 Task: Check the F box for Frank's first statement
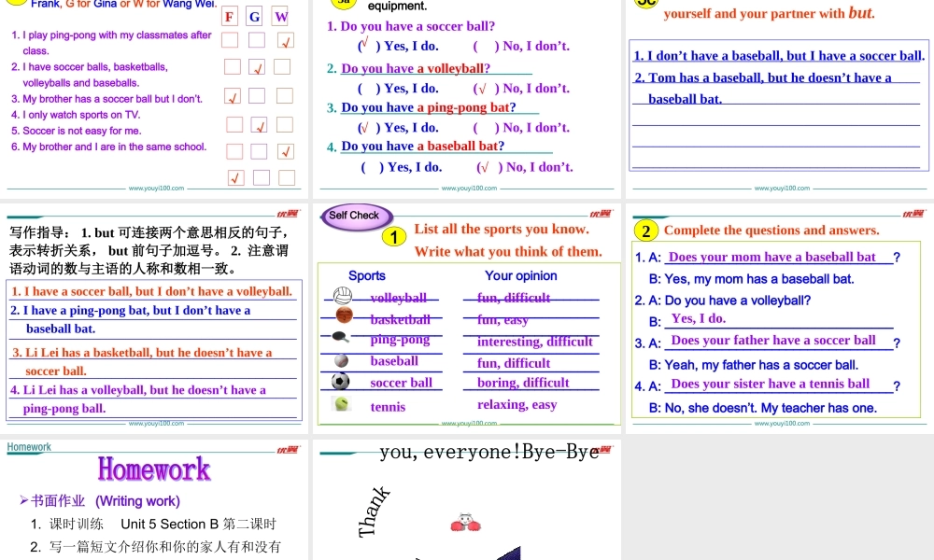(230, 40)
